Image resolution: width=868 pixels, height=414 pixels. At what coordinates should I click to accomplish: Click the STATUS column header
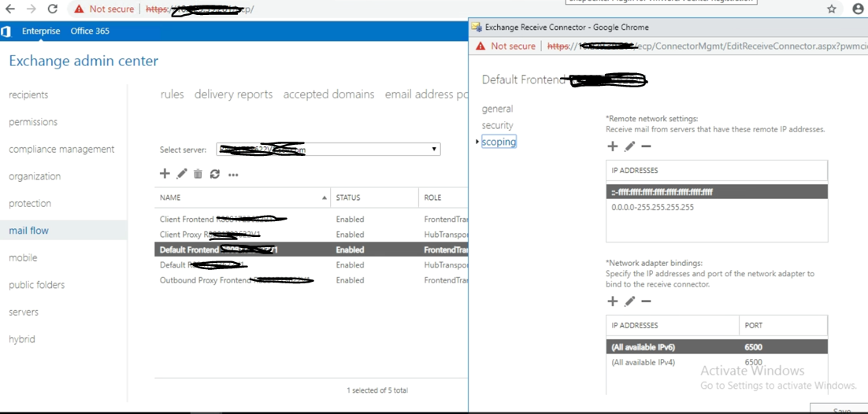(x=374, y=198)
